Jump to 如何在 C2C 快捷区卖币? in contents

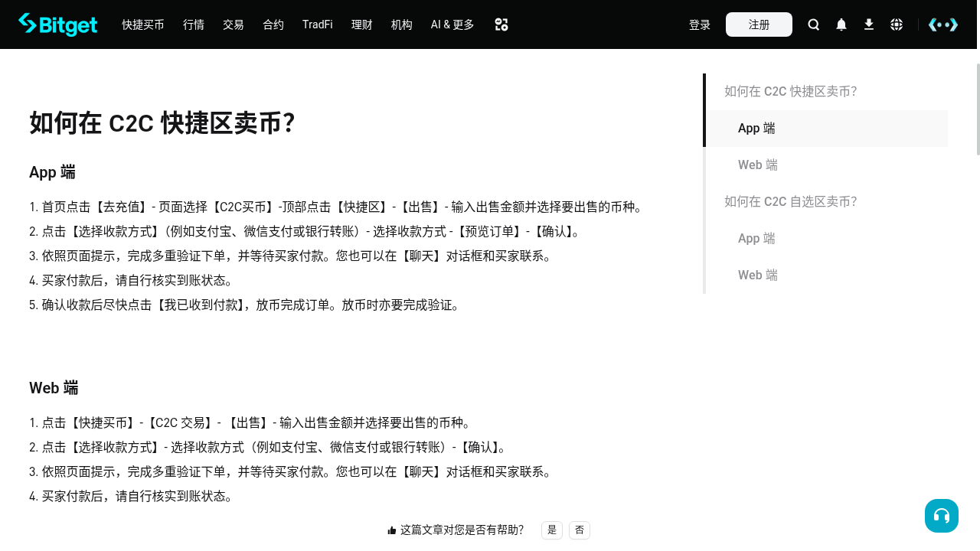pos(790,92)
